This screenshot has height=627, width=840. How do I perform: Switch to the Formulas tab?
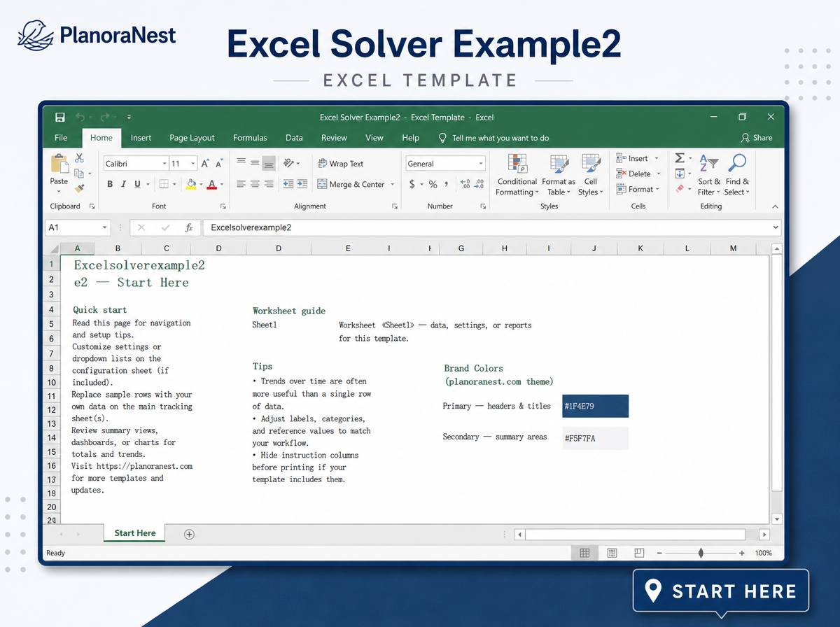click(250, 138)
